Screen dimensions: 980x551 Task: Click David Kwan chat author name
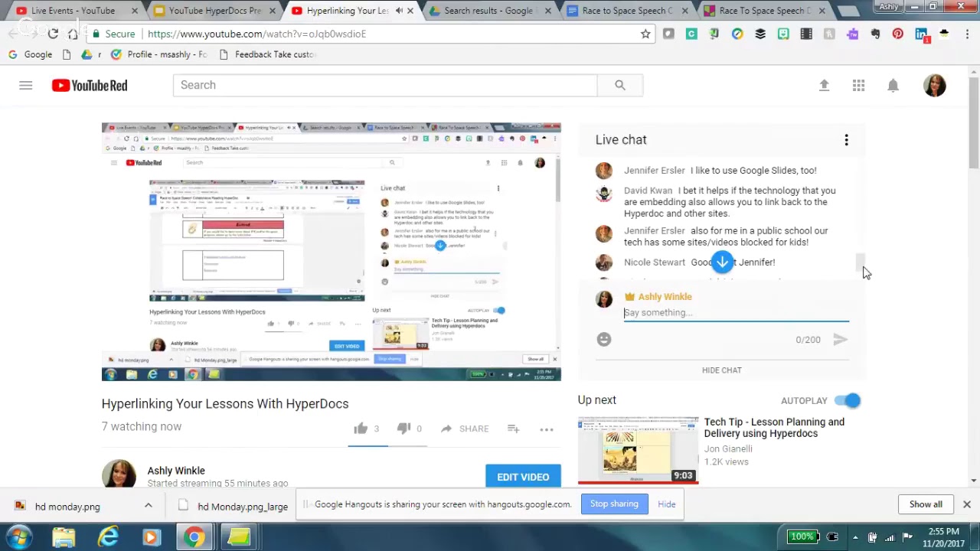pos(648,191)
